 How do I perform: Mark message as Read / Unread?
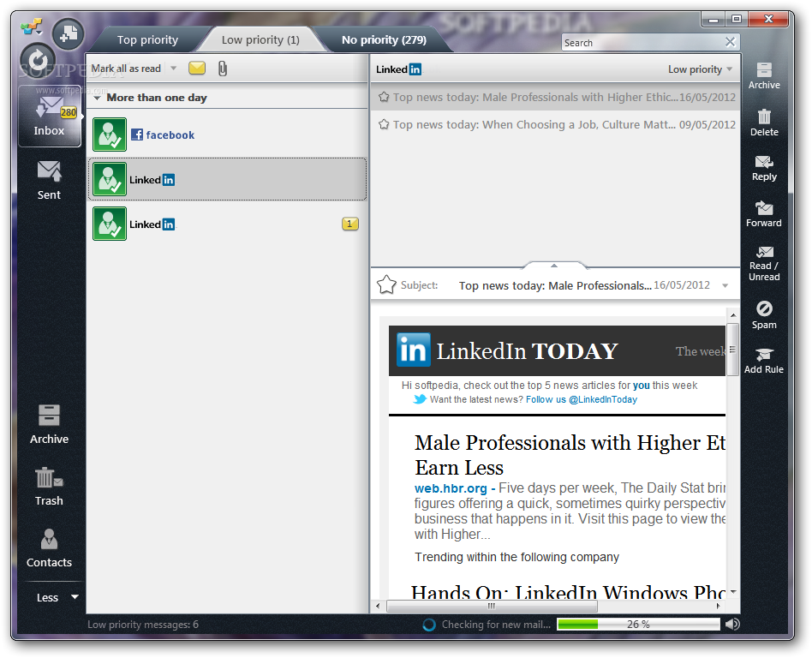(764, 264)
